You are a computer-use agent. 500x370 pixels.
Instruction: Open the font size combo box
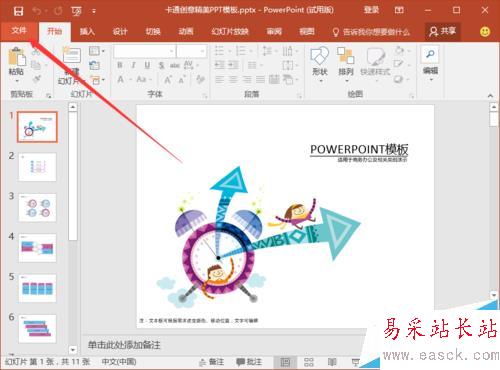tap(191, 51)
